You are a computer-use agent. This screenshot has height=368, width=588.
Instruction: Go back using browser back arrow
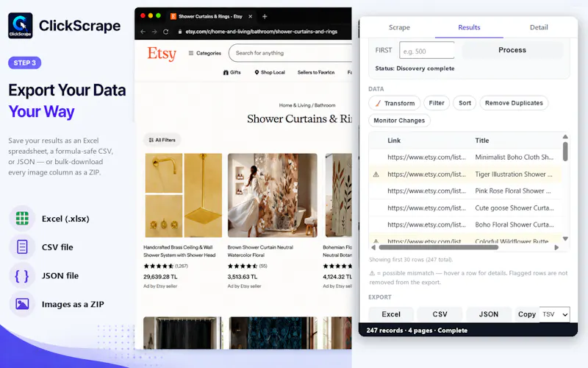tap(143, 32)
